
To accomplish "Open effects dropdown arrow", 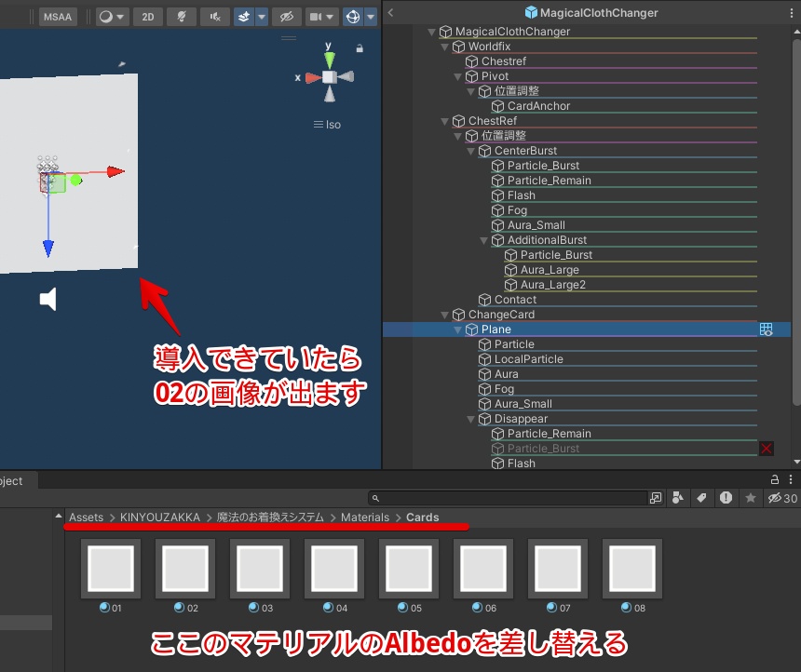I will 262,17.
